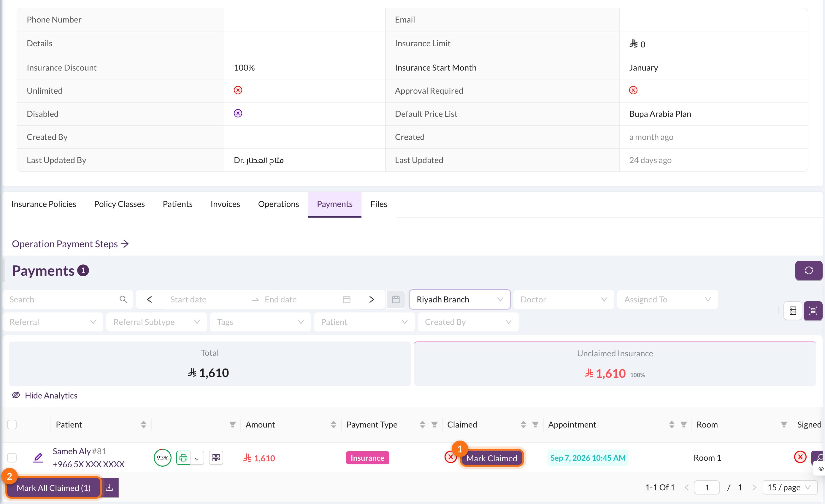This screenshot has height=504, width=825.
Task: Switch to expanded row view icon
Action: 813,311
